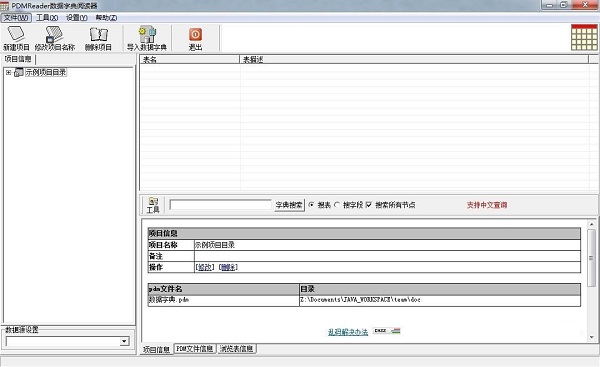The height and width of the screenshot is (367, 600).
Task: Switch to the PDM文件信息 tab
Action: 195,349
